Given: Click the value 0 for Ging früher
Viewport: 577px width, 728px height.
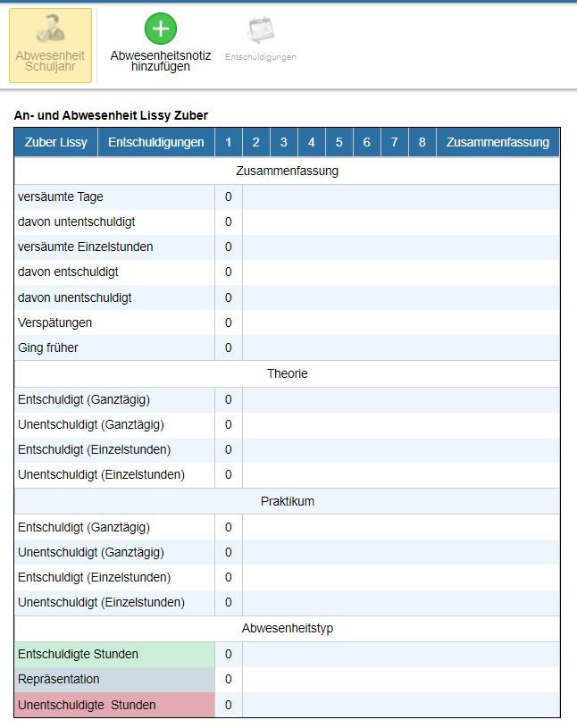Looking at the screenshot, I should [229, 347].
